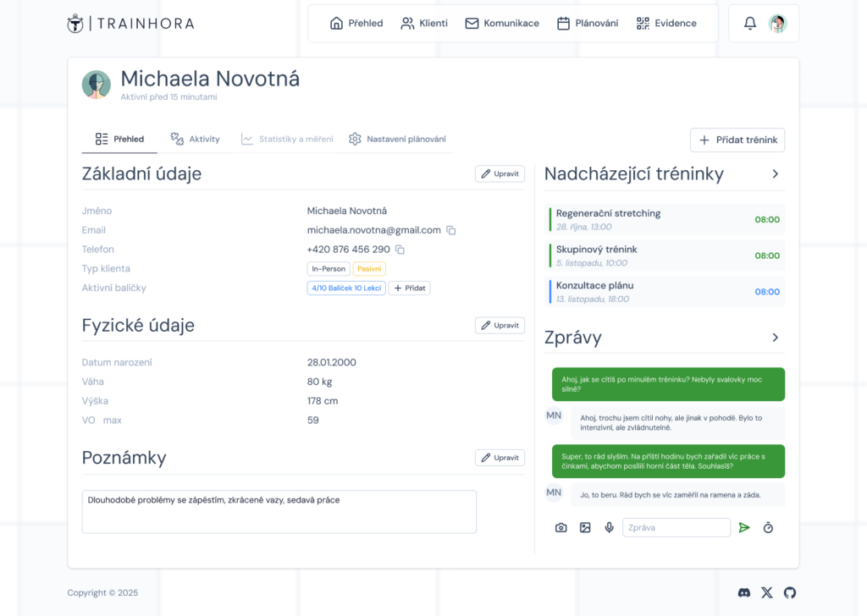Click Upravit next to Základní údaje

(500, 174)
